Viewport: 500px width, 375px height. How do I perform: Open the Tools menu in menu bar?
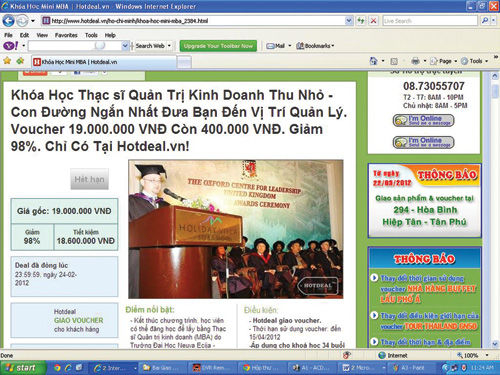tap(91, 35)
